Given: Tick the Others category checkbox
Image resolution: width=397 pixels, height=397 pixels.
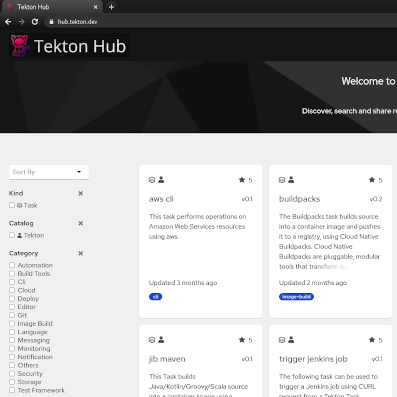Looking at the screenshot, I should pyautogui.click(x=12, y=365).
